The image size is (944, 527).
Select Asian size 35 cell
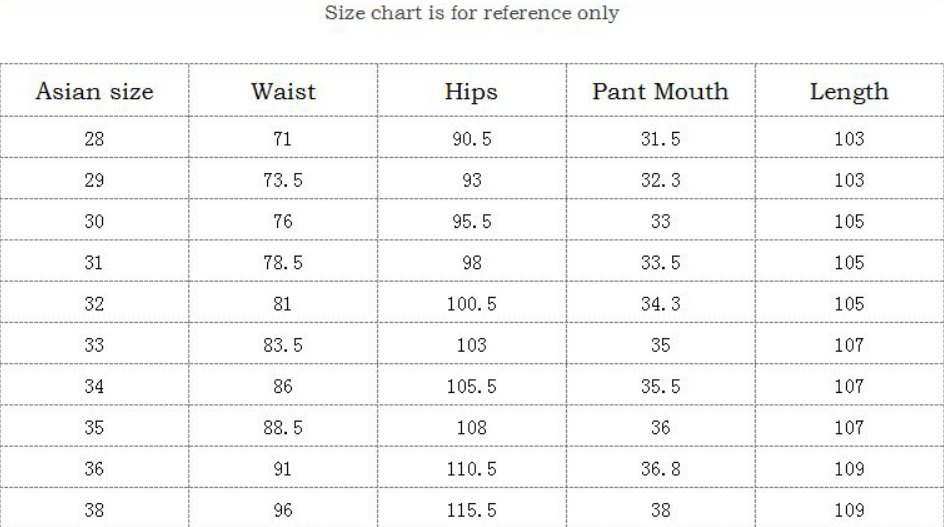click(x=95, y=428)
